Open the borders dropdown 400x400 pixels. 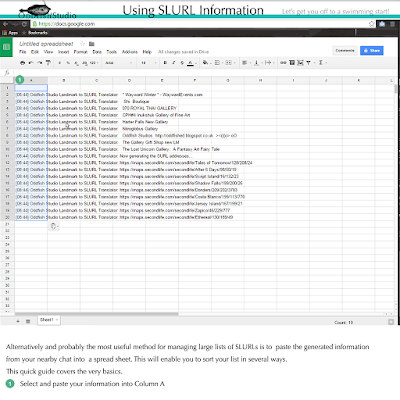click(218, 63)
